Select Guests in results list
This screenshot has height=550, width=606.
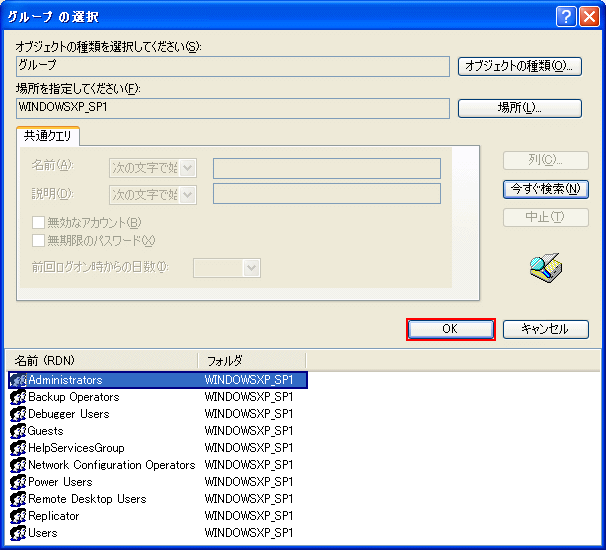click(46, 431)
